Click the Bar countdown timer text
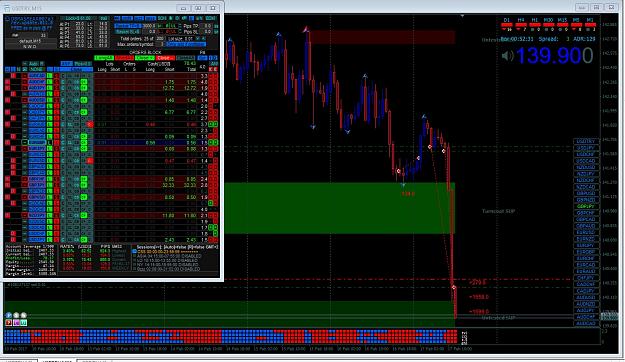This screenshot has width=625, height=362. click(517, 39)
